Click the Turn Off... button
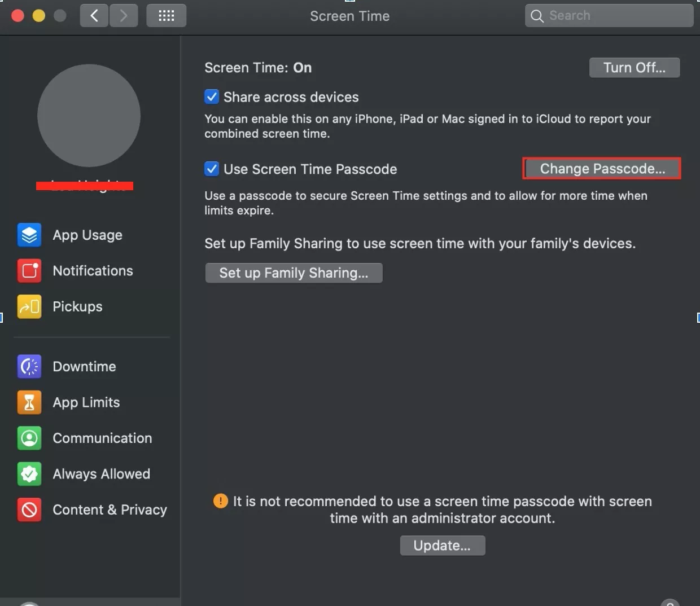 [634, 68]
